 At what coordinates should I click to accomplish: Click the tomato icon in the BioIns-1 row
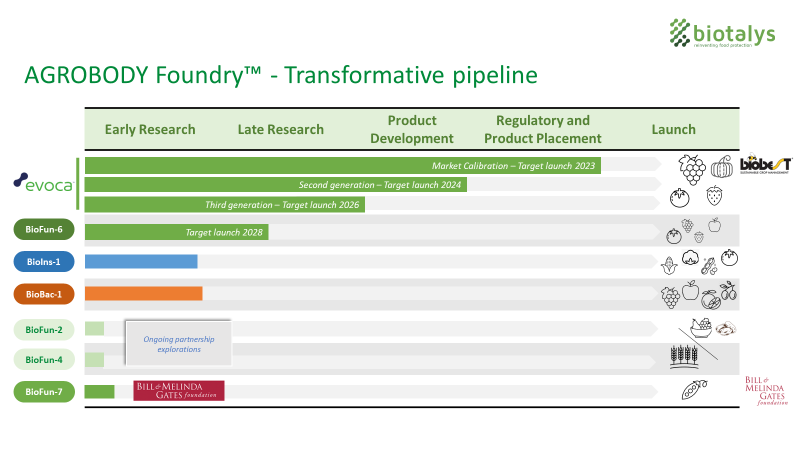[730, 258]
